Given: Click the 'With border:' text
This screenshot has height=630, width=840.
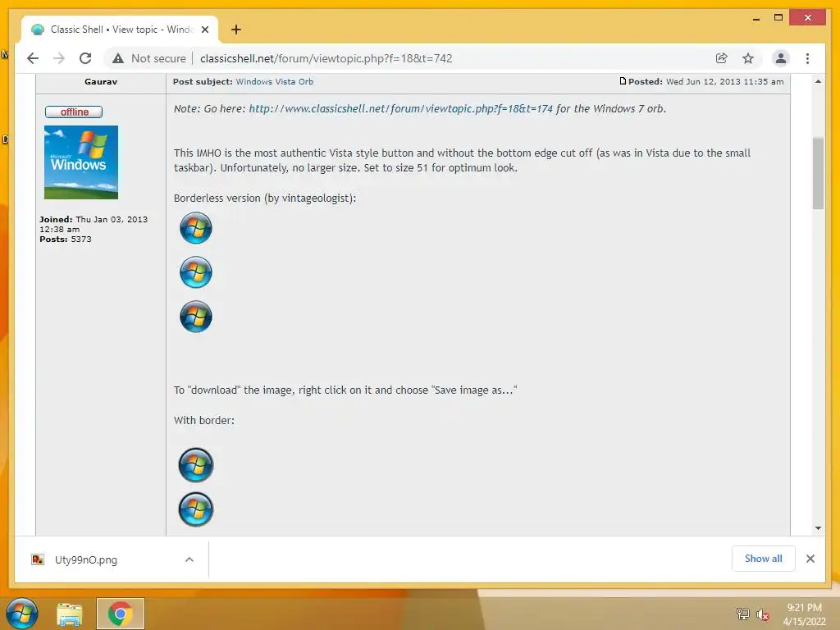Looking at the screenshot, I should pyautogui.click(x=204, y=421).
